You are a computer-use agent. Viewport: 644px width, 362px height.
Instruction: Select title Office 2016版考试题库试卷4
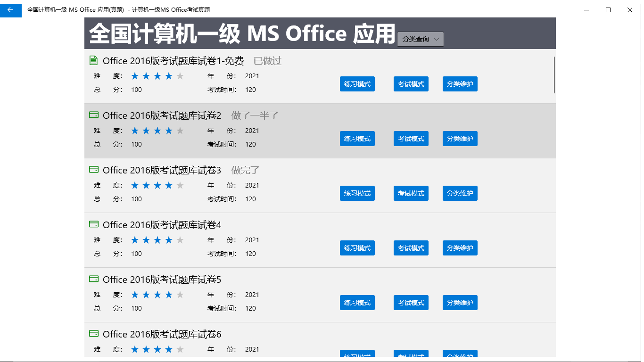pyautogui.click(x=162, y=225)
